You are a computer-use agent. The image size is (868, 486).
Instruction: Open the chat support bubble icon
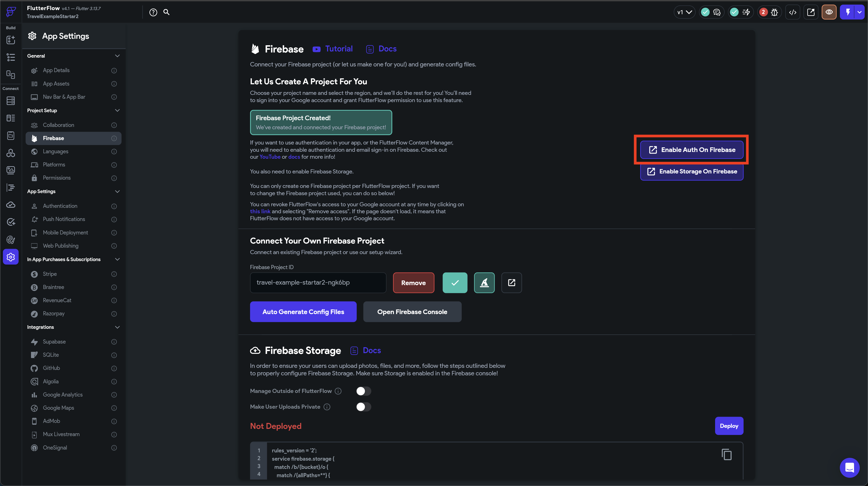pos(849,468)
